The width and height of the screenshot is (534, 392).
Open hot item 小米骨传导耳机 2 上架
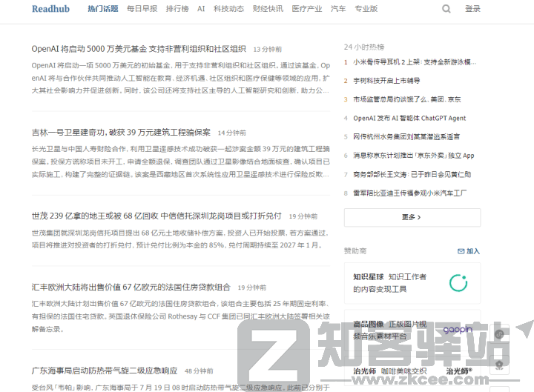point(410,62)
